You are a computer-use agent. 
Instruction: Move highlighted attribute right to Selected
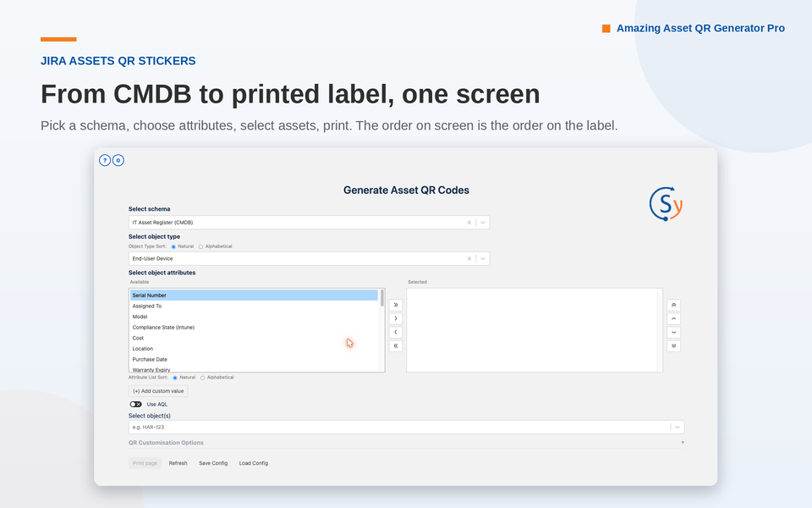point(396,318)
